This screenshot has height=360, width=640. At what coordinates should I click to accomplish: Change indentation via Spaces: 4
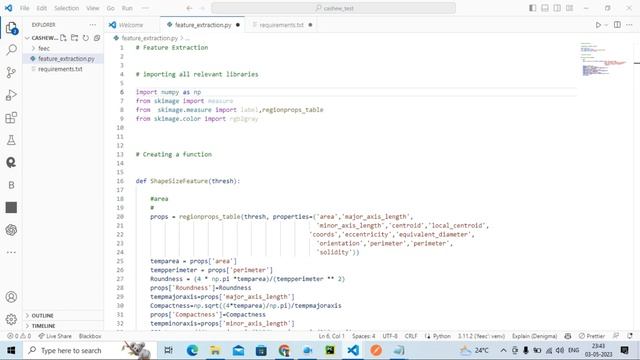click(364, 336)
